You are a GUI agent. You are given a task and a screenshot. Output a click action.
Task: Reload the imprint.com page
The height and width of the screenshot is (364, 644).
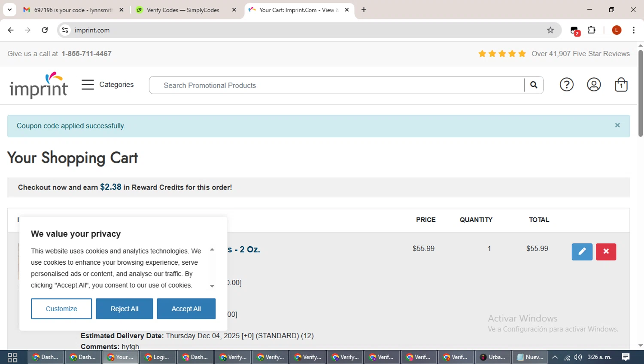pyautogui.click(x=45, y=30)
